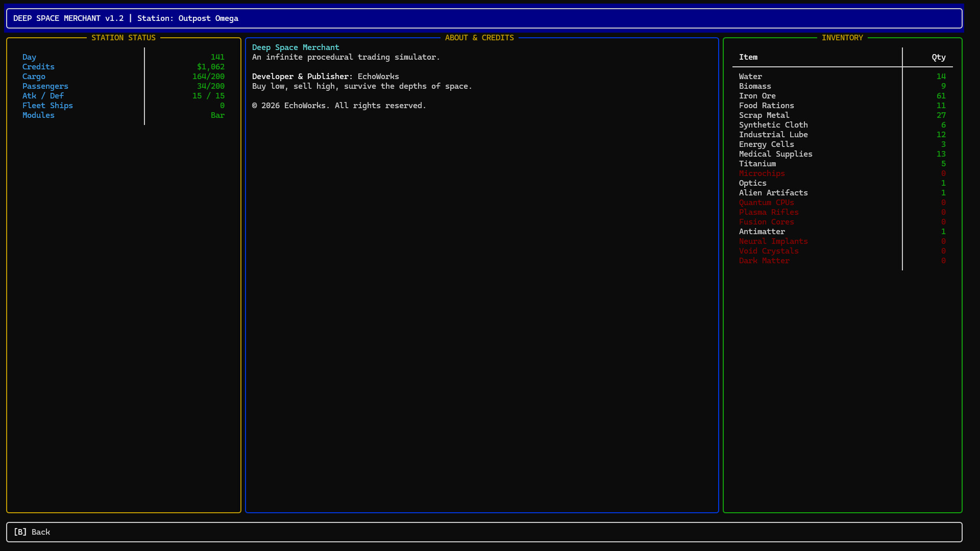Click the ABOUT & CREDITS panel title
Image resolution: width=980 pixels, height=551 pixels.
pyautogui.click(x=479, y=38)
